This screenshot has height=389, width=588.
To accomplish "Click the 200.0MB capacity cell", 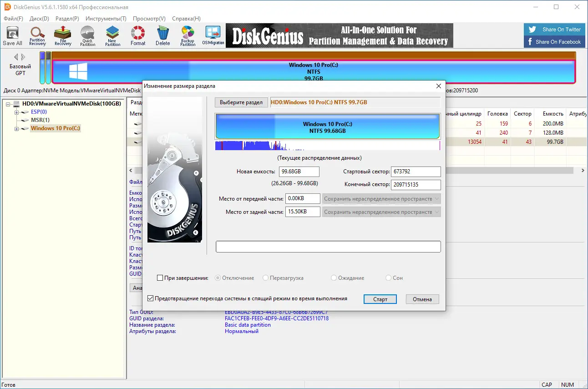I will point(553,124).
